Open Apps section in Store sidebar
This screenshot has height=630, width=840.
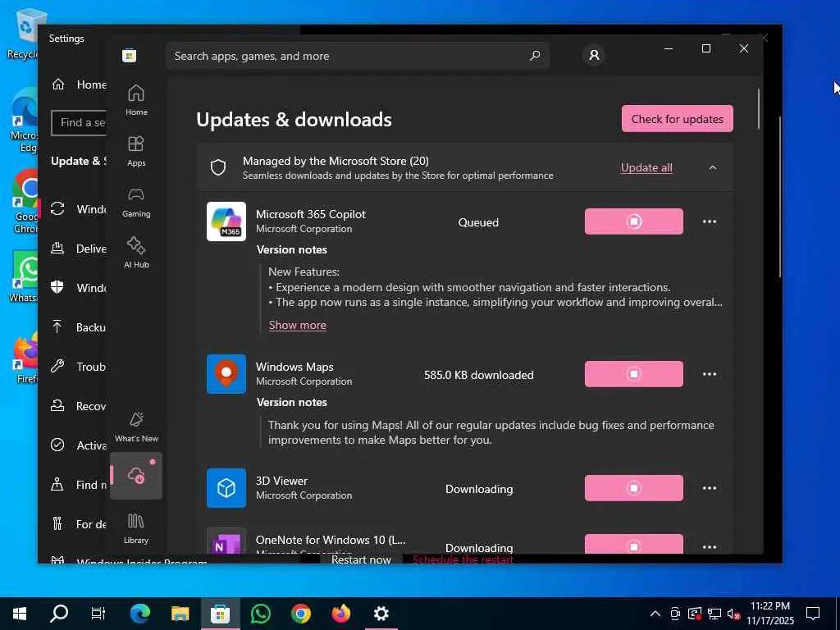[136, 151]
